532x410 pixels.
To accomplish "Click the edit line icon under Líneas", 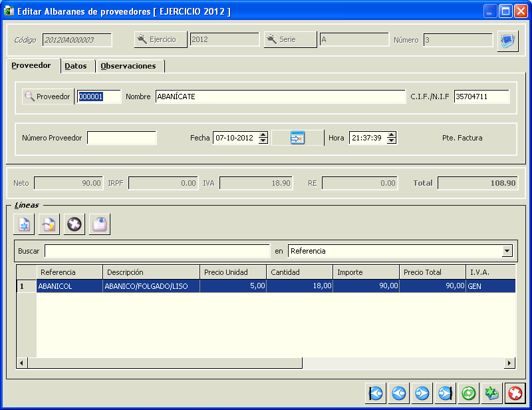I will point(49,224).
